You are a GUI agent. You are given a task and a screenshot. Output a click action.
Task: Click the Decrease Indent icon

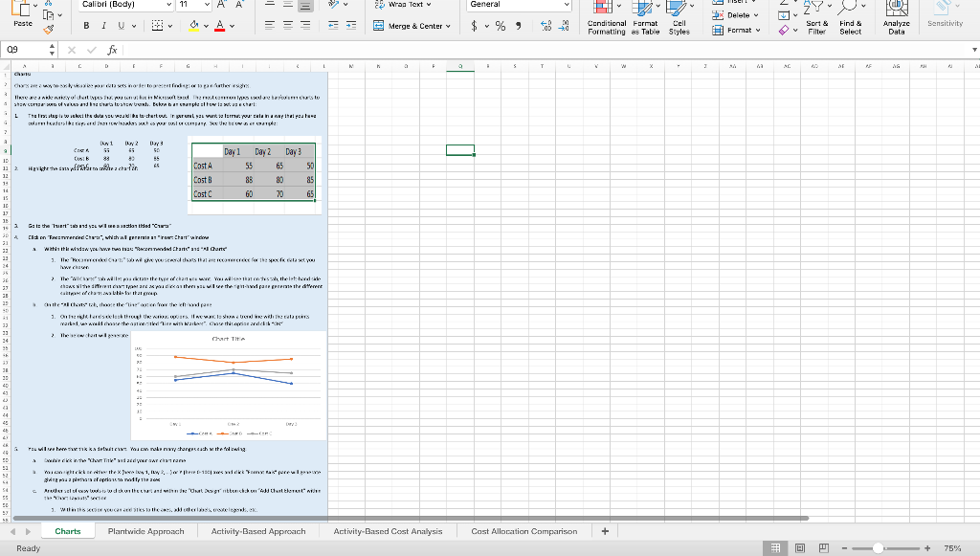tap(333, 26)
